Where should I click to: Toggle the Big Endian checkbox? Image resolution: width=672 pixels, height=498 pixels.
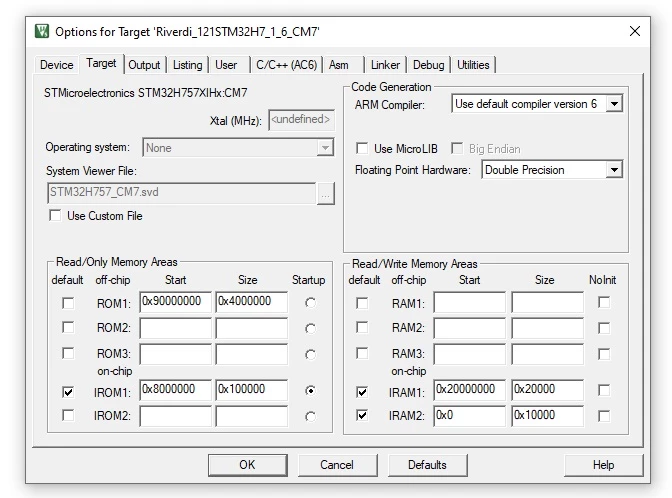coord(457,148)
